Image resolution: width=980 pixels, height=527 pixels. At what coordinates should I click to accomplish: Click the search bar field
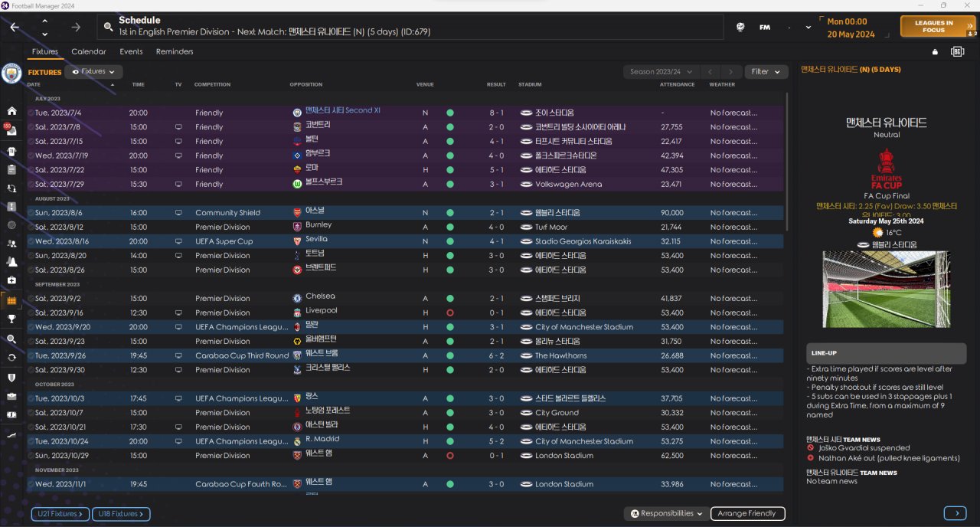pyautogui.click(x=410, y=27)
